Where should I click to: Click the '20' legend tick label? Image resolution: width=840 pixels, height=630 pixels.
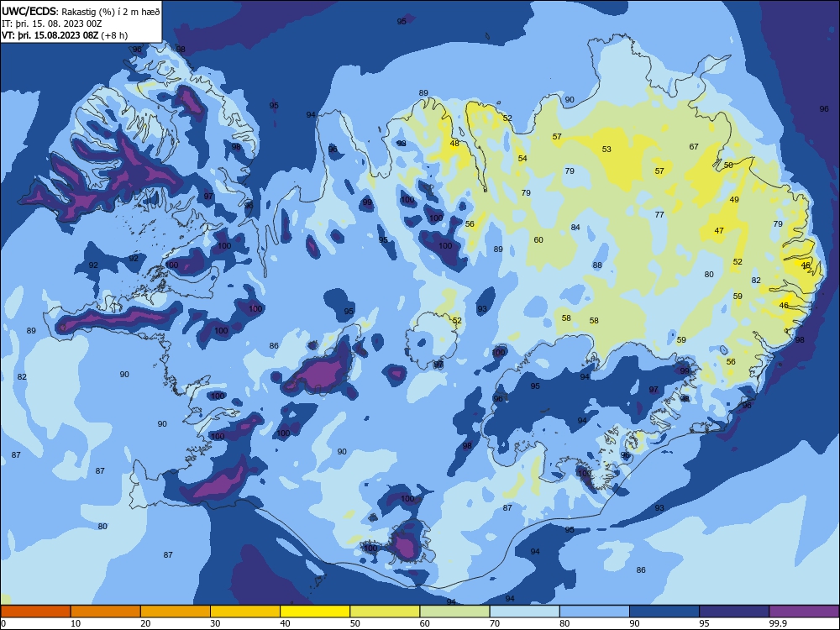(145, 623)
